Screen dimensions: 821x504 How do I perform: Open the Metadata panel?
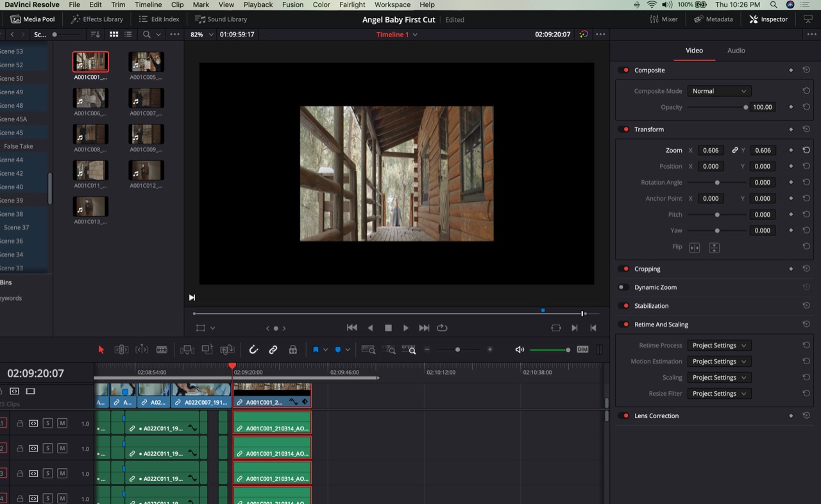713,19
